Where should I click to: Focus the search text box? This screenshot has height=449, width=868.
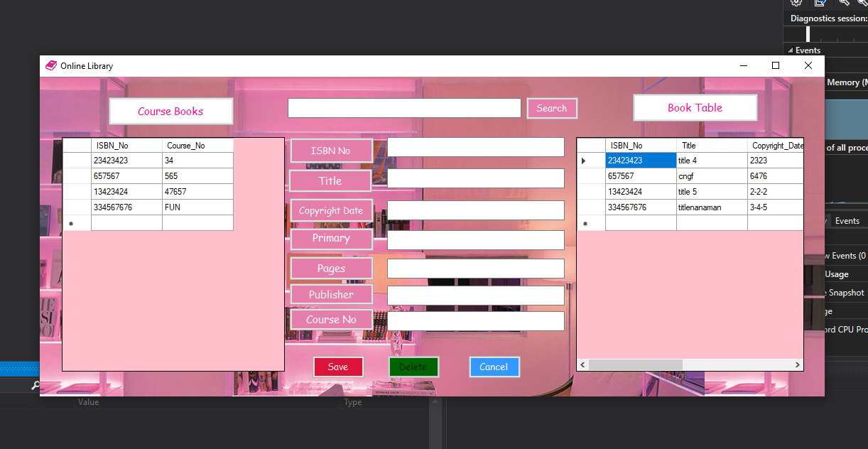[404, 108]
